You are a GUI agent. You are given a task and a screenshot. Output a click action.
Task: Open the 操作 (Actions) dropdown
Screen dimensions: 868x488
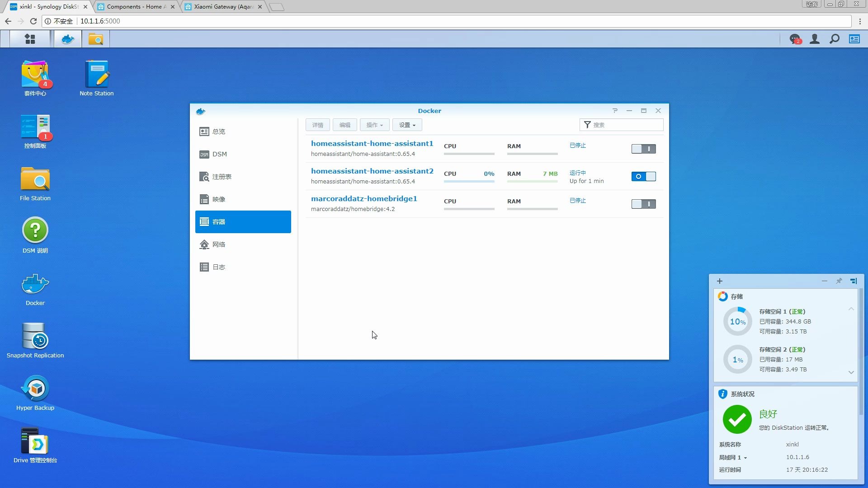[374, 125]
